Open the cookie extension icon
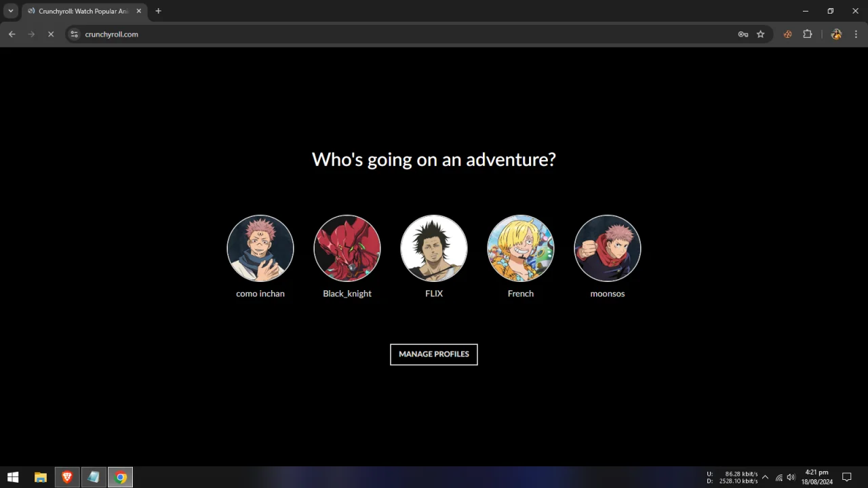The width and height of the screenshot is (868, 488). pos(788,34)
